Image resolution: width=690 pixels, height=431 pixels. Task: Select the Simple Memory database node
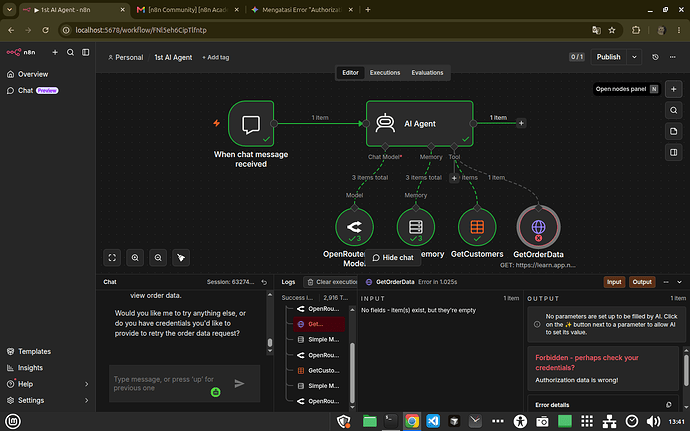coord(415,227)
